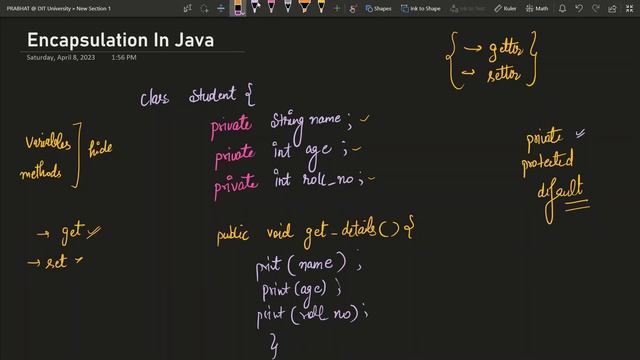The height and width of the screenshot is (360, 640).
Task: Pick the white pen
Action: 255,7
